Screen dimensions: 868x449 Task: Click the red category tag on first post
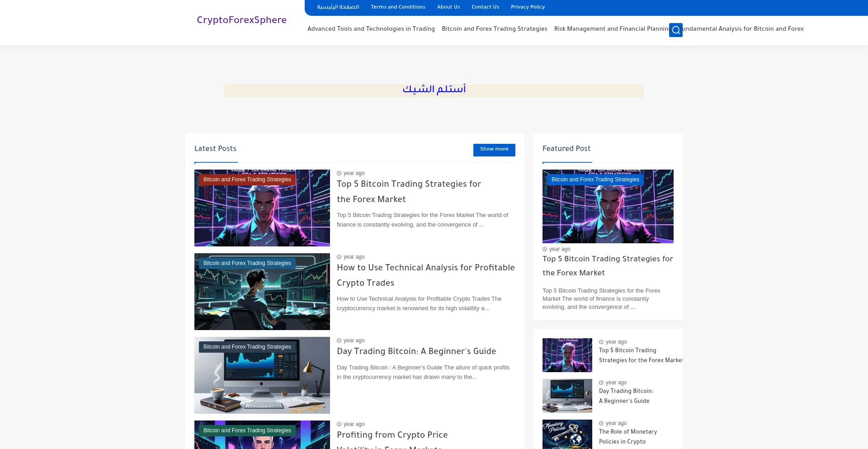247,180
